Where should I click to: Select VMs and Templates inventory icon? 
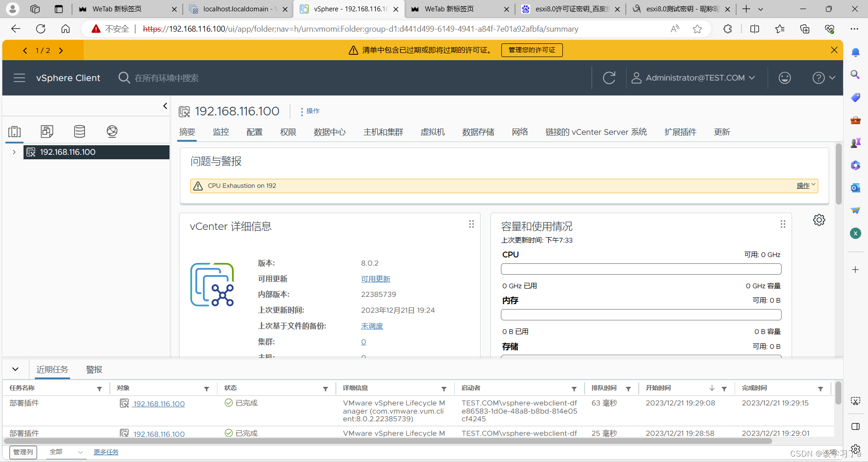(47, 132)
